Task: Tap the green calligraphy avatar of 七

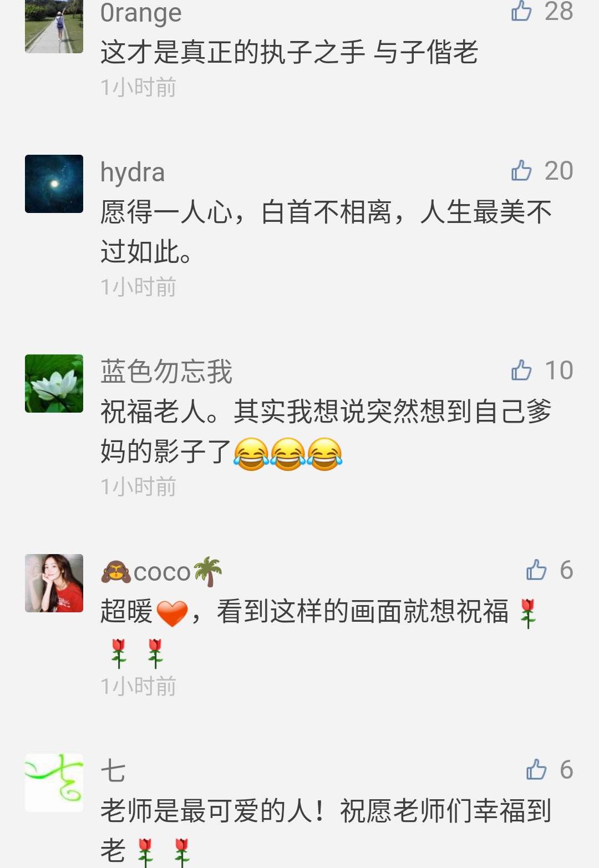Action: click(54, 783)
